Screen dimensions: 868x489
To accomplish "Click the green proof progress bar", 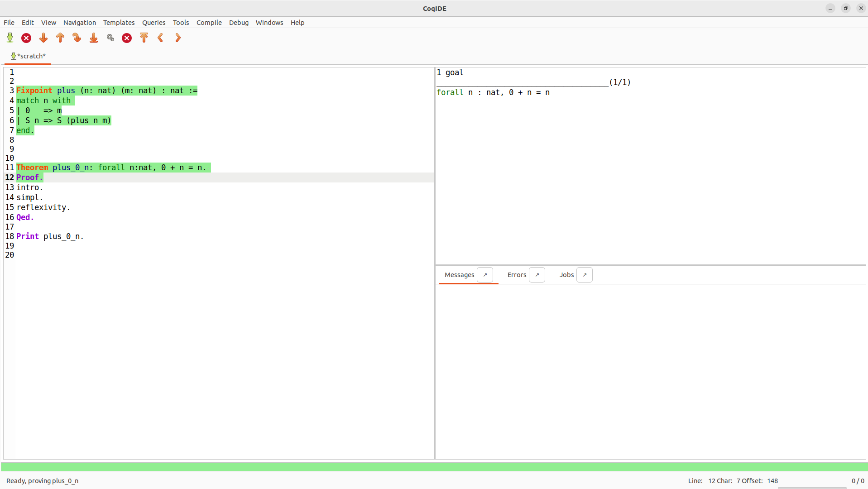I will click(x=434, y=466).
